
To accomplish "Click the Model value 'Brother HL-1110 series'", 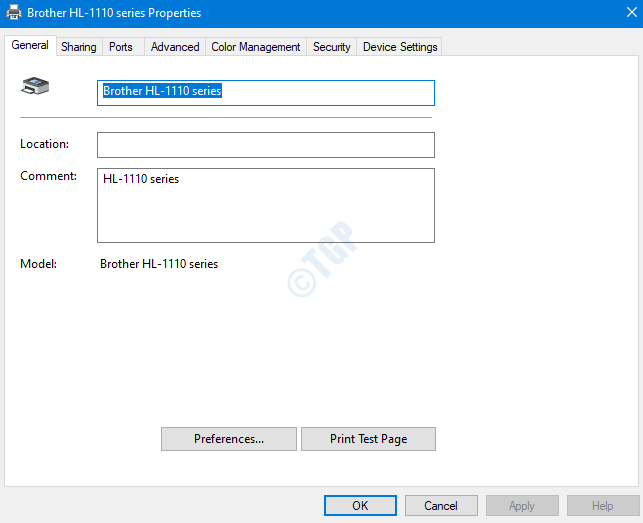I will click(159, 264).
